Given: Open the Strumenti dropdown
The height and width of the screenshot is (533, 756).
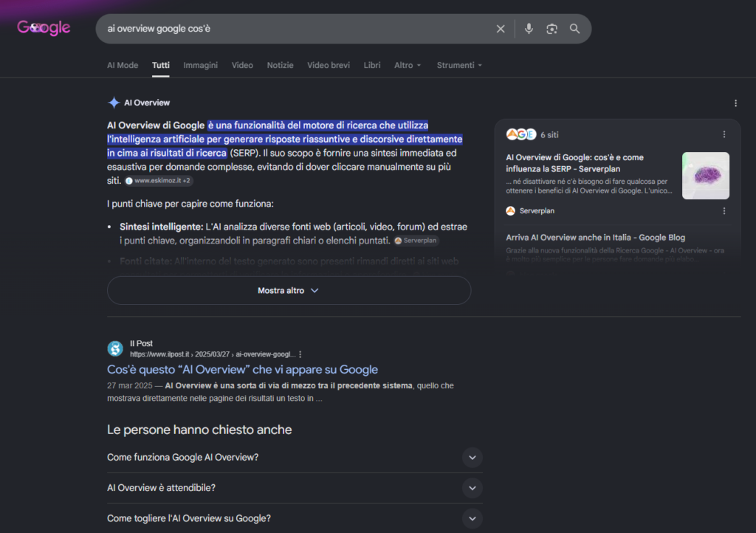Looking at the screenshot, I should tap(459, 65).
